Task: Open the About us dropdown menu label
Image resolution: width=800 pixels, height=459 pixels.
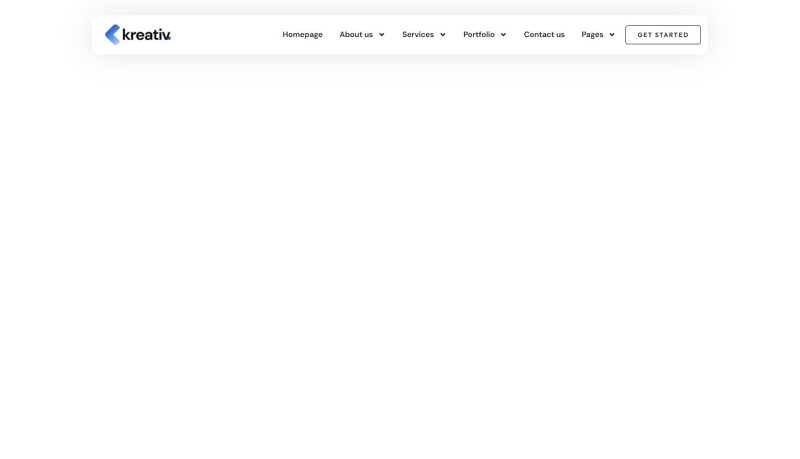Action: point(356,35)
